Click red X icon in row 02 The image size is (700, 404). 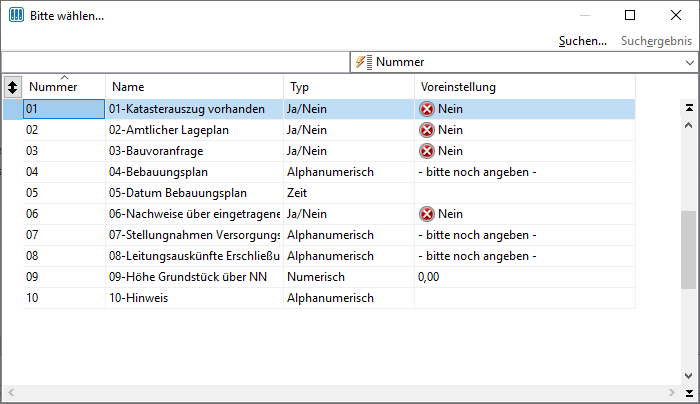[x=427, y=130]
